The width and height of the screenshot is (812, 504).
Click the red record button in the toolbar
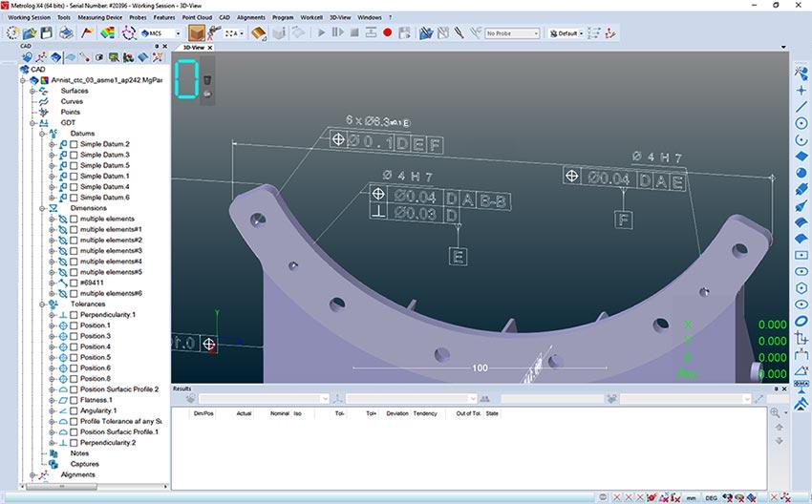(x=388, y=32)
